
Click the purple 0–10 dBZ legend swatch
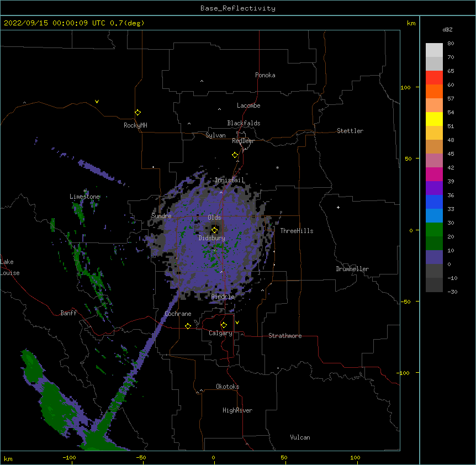click(434, 257)
